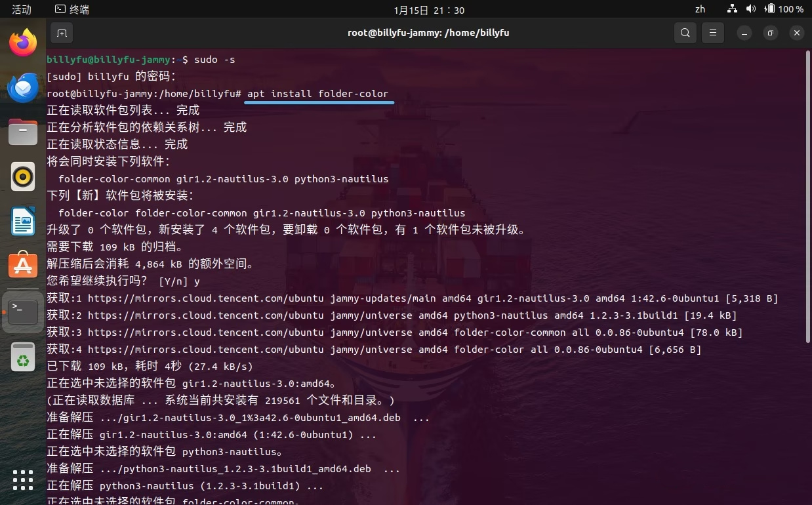The image size is (812, 505).
Task: Open the Files manager in dock
Action: tap(23, 132)
